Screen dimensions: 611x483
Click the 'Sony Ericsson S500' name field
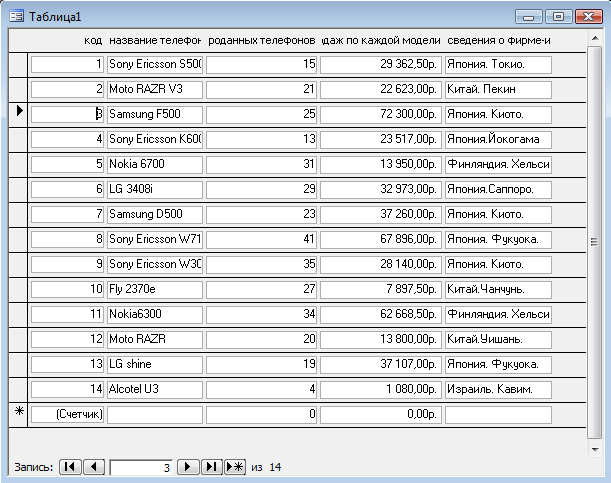click(x=155, y=65)
